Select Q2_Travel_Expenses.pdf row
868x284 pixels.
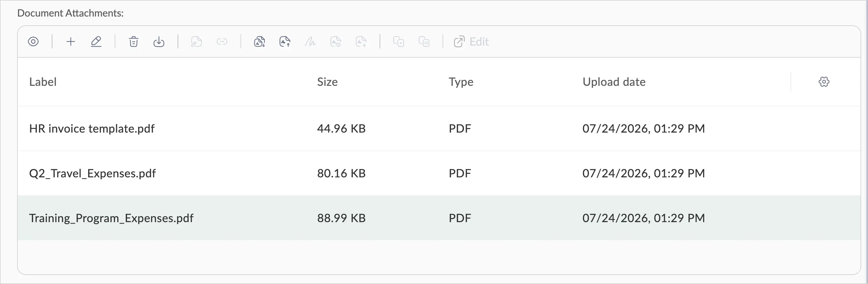click(439, 173)
